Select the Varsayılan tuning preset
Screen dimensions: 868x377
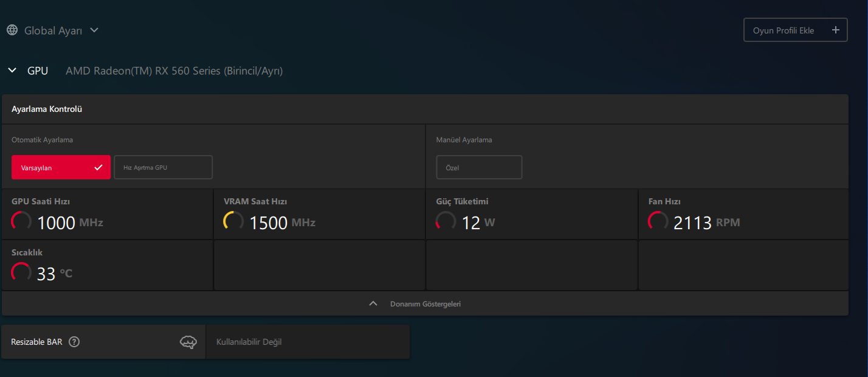coord(61,167)
